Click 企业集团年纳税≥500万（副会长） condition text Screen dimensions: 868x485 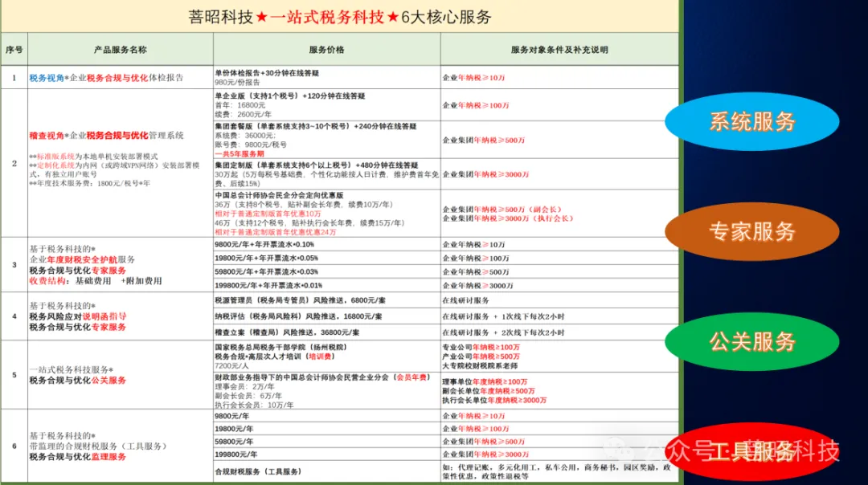tap(502, 210)
